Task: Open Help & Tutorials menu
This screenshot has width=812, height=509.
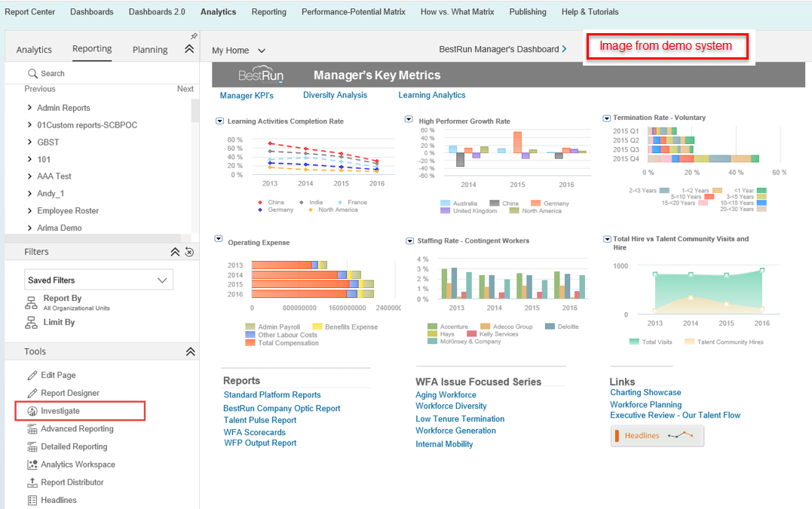Action: point(590,12)
